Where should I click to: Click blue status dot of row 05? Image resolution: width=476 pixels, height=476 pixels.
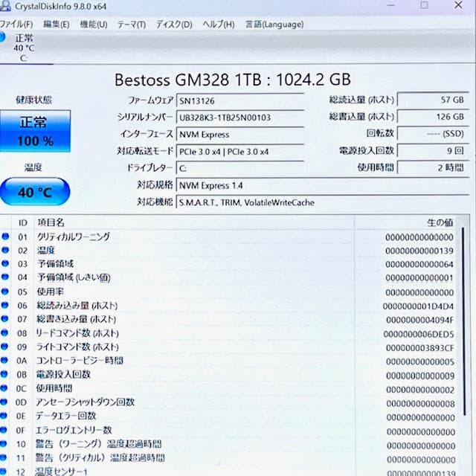click(4, 291)
